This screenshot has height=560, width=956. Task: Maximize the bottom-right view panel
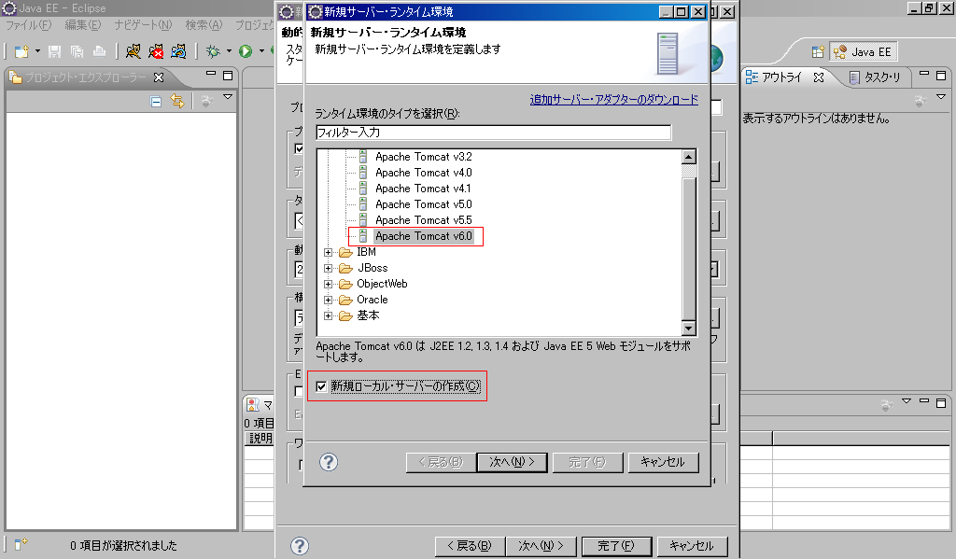pyautogui.click(x=941, y=403)
